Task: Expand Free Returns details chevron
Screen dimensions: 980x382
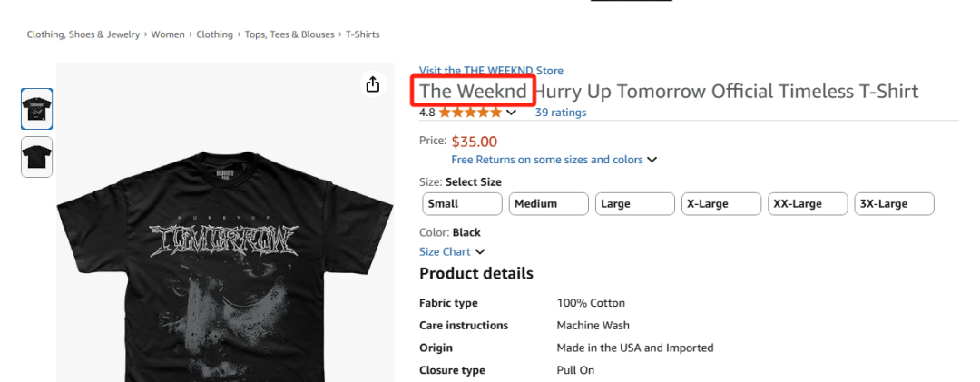Action: tap(652, 160)
